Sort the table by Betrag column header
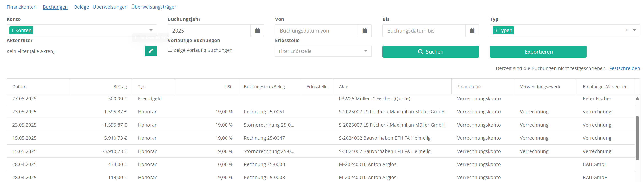644x182 pixels. (120, 87)
